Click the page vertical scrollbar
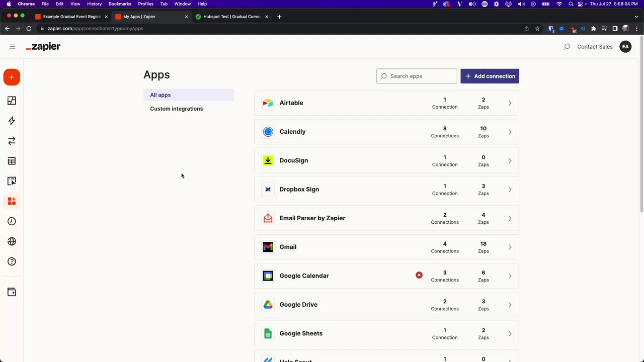Image resolution: width=644 pixels, height=362 pixels. [641, 123]
